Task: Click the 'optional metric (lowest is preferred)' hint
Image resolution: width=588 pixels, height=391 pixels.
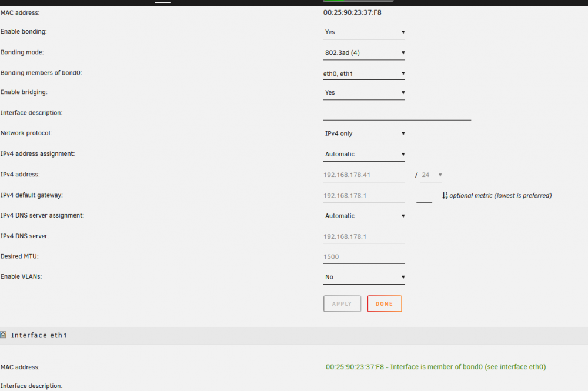Action: [500, 196]
